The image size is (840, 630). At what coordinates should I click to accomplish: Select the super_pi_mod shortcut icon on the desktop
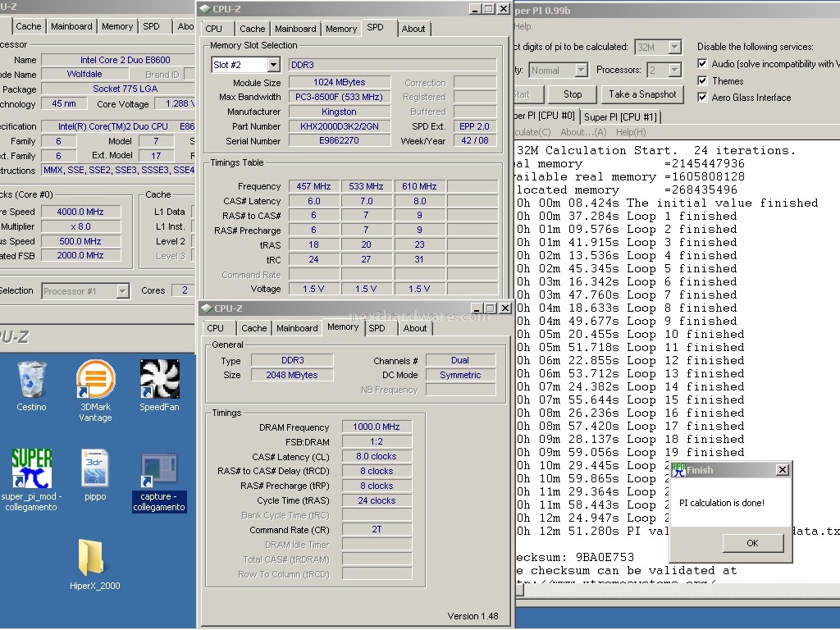(x=31, y=468)
